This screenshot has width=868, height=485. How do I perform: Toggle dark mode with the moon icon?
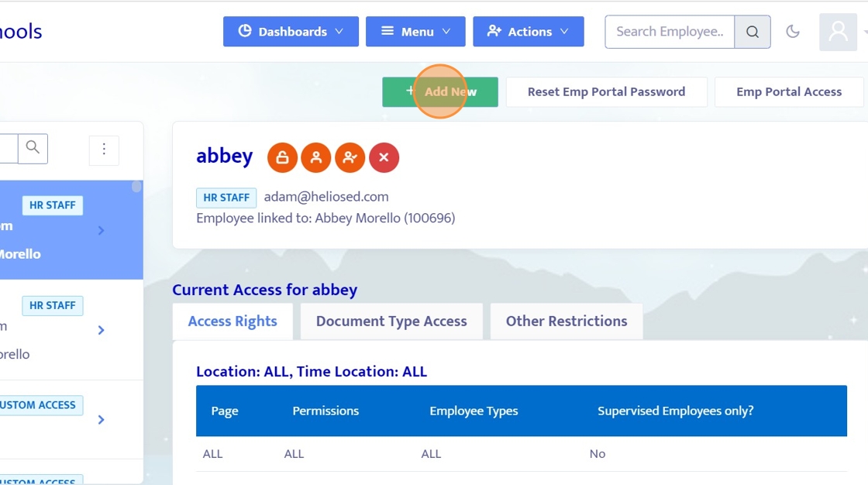coord(793,32)
